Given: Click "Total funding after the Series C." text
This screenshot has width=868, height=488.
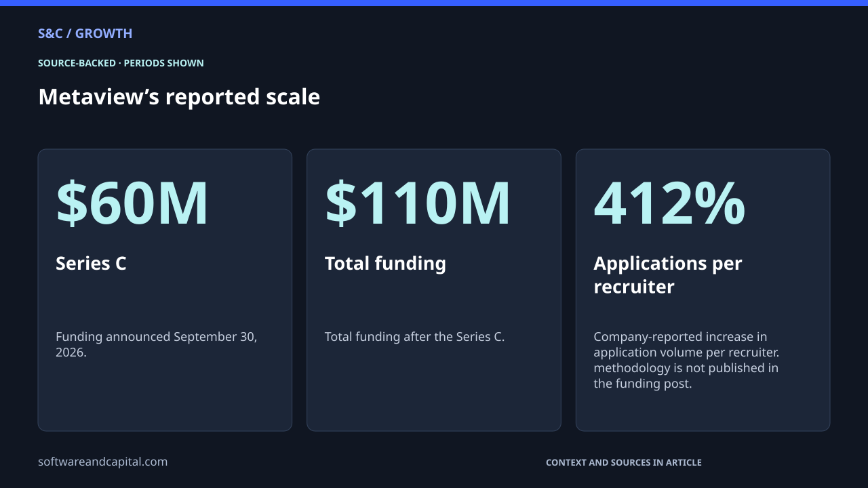Looking at the screenshot, I should click(414, 337).
